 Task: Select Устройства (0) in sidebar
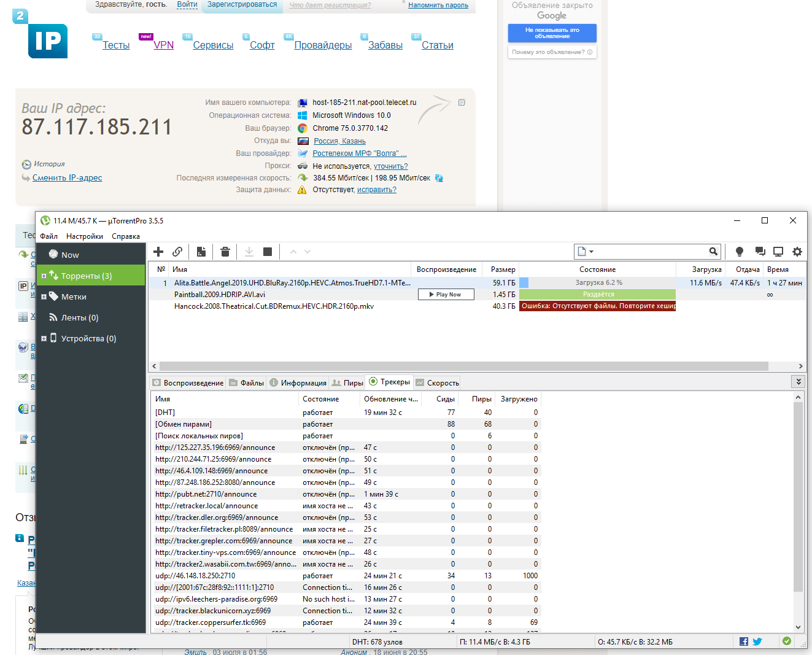tap(91, 338)
